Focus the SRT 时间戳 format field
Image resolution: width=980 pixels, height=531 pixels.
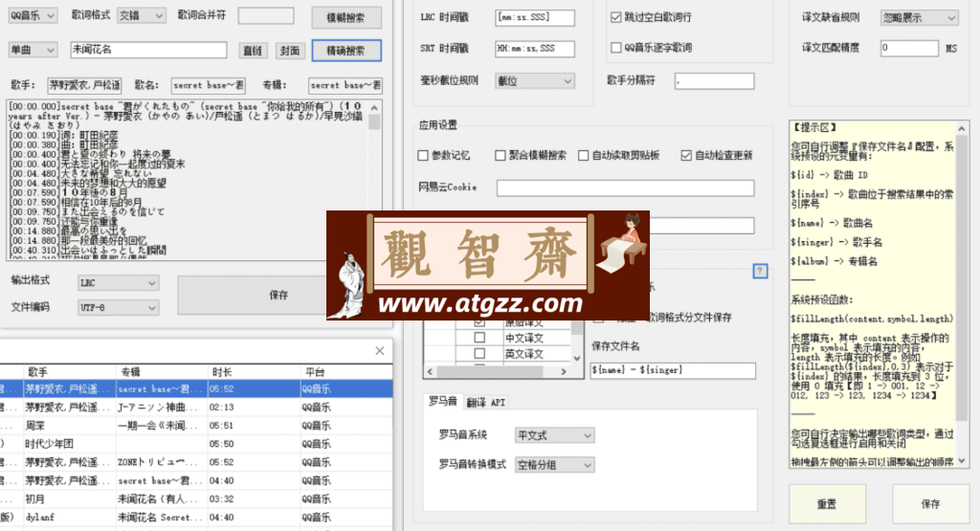(535, 48)
